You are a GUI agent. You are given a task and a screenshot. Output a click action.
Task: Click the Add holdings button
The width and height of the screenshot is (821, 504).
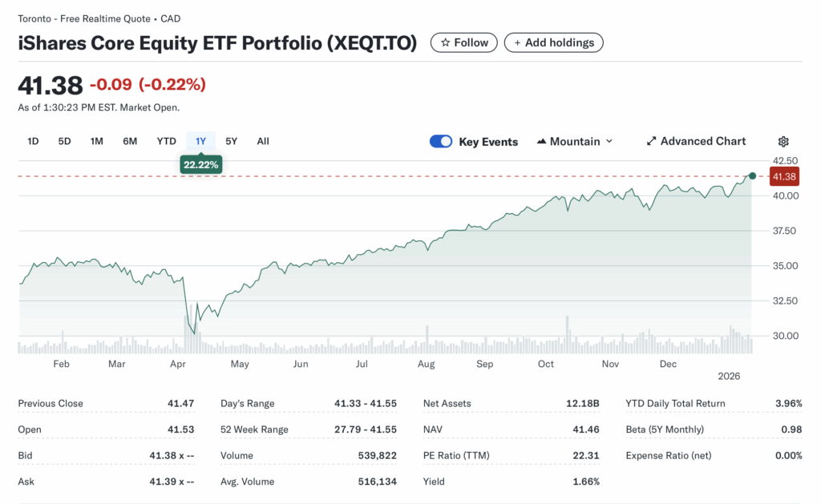point(554,42)
